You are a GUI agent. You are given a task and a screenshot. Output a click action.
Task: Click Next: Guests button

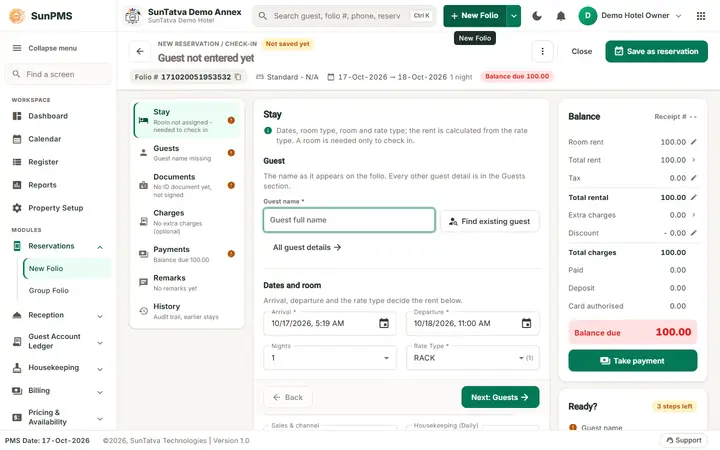pyautogui.click(x=500, y=397)
